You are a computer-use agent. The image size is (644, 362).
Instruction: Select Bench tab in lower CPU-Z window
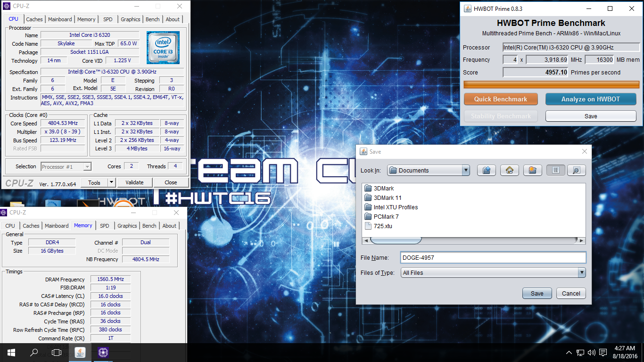tap(149, 226)
